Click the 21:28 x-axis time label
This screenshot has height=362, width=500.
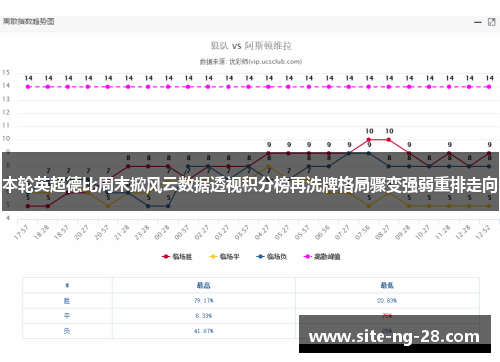tap(122, 232)
